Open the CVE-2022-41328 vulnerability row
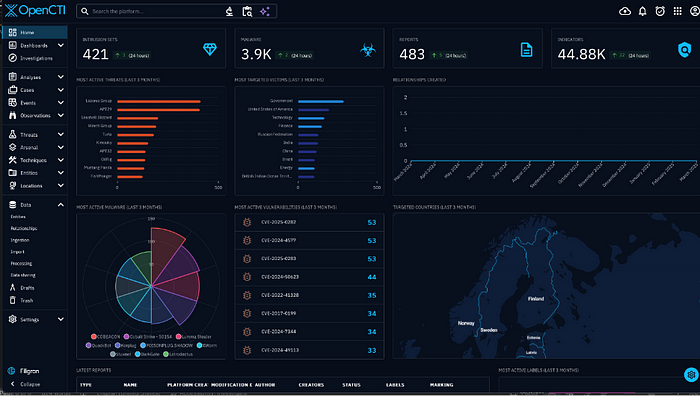The height and width of the screenshot is (396, 700). click(309, 295)
